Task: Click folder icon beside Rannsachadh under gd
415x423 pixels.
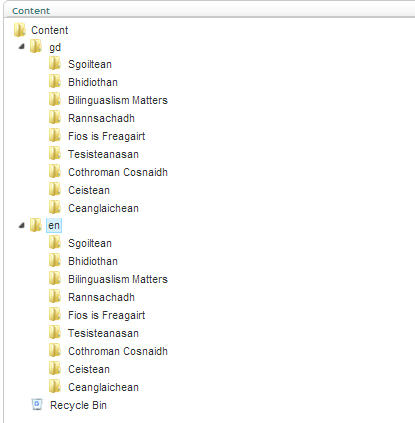Action: tap(55, 117)
